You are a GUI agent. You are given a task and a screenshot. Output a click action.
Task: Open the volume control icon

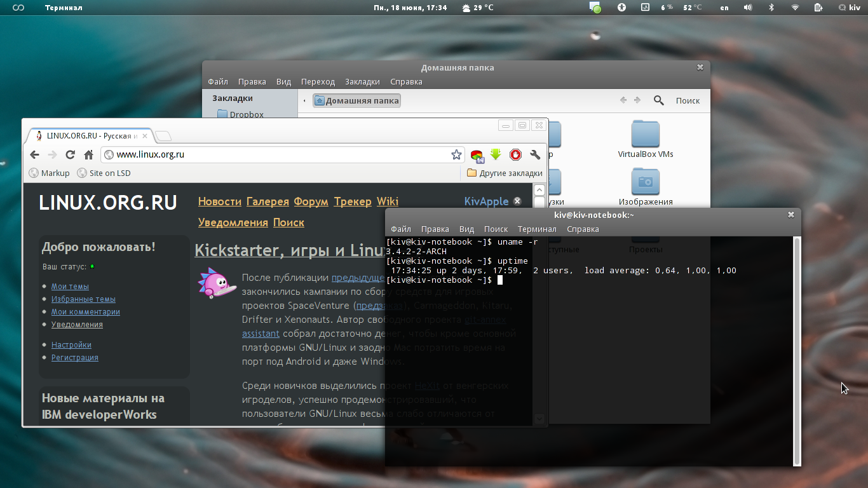tap(748, 8)
